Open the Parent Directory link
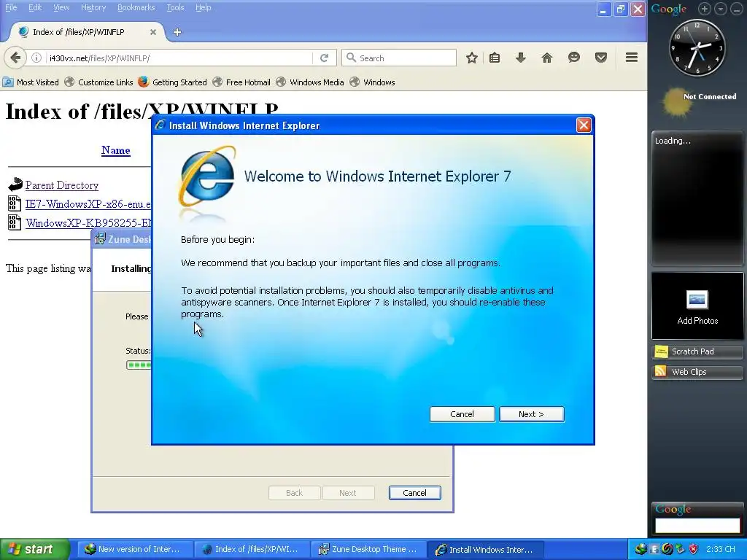Screen dimensions: 747x560 (62, 185)
